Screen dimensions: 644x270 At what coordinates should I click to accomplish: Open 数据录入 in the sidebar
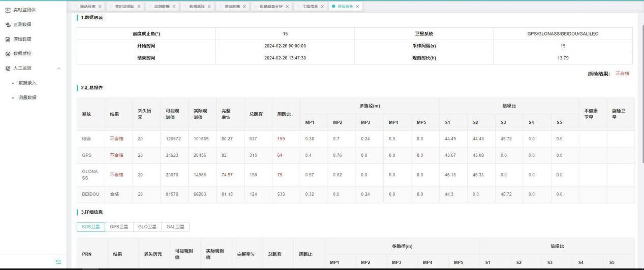[27, 83]
